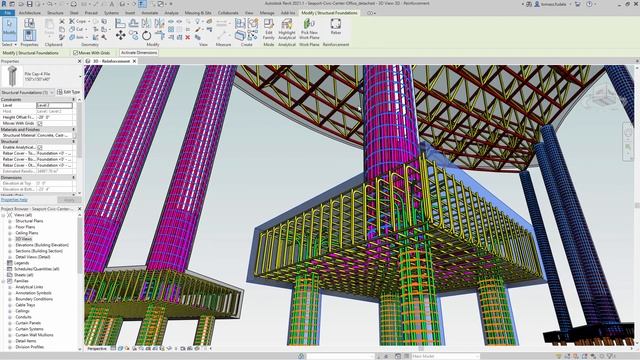Click the Cope tool icon in Geometry panel

(72, 21)
